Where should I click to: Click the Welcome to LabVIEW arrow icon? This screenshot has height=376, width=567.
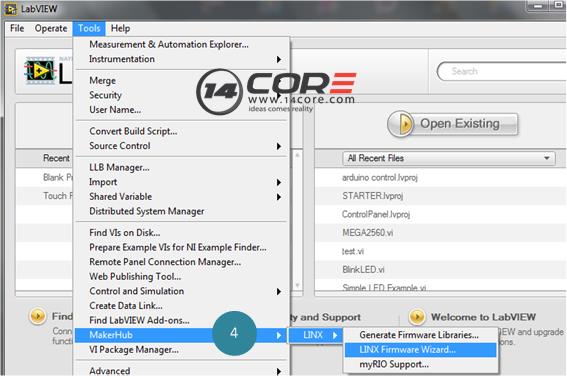coord(417,317)
